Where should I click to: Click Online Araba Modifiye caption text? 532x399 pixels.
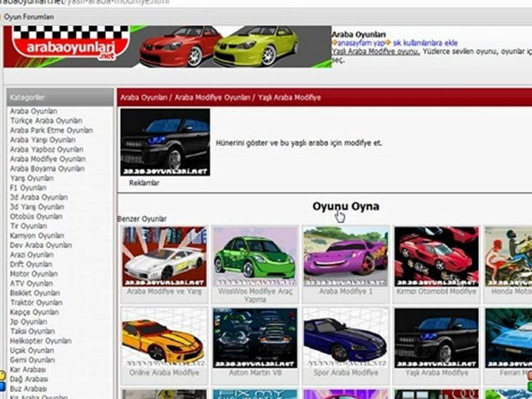click(164, 372)
